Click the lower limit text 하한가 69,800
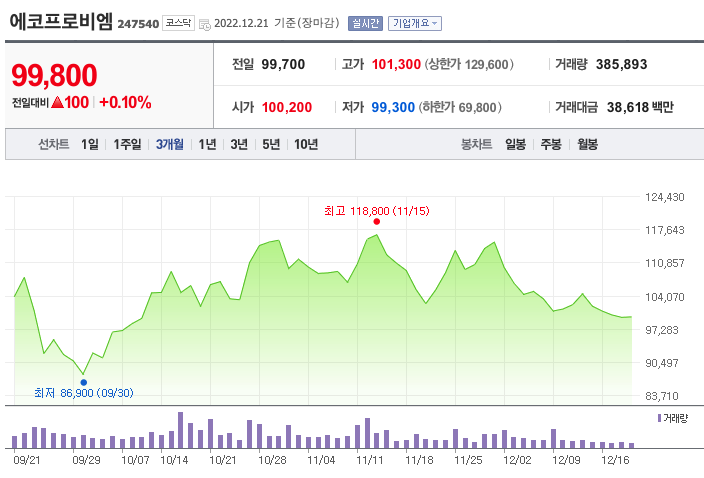The image size is (704, 478). (460, 107)
